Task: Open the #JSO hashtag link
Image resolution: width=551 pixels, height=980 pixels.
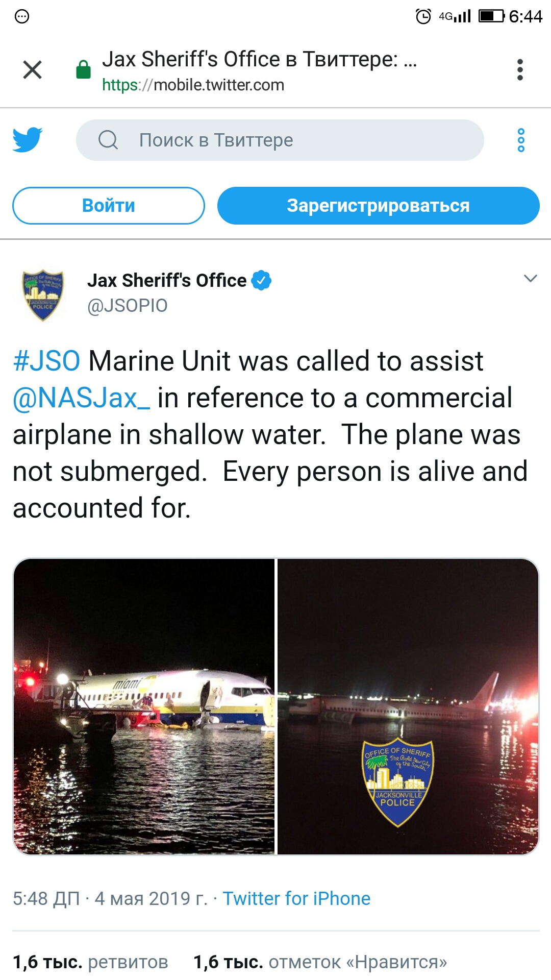Action: coord(46,361)
